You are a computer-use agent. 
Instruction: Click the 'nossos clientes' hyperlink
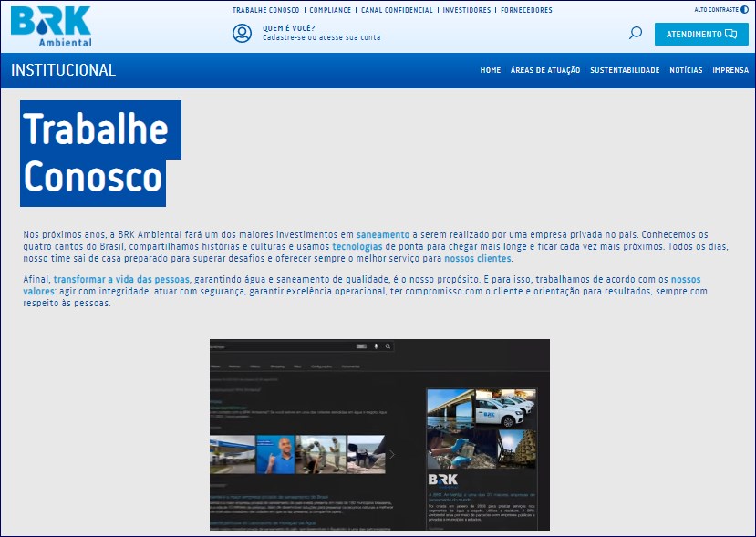[478, 259]
